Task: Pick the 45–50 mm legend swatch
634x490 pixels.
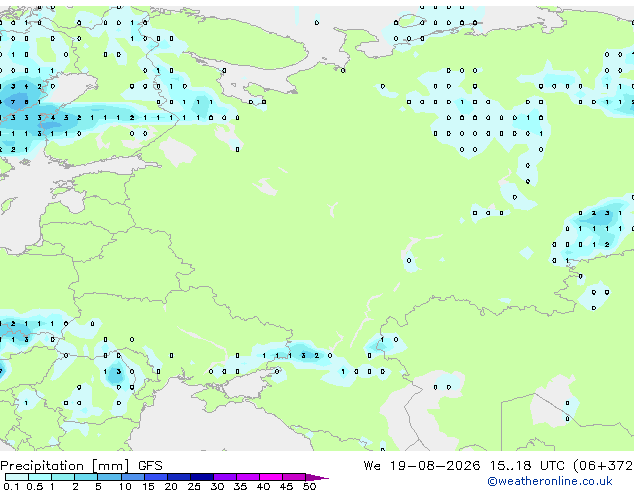Action: (x=294, y=477)
